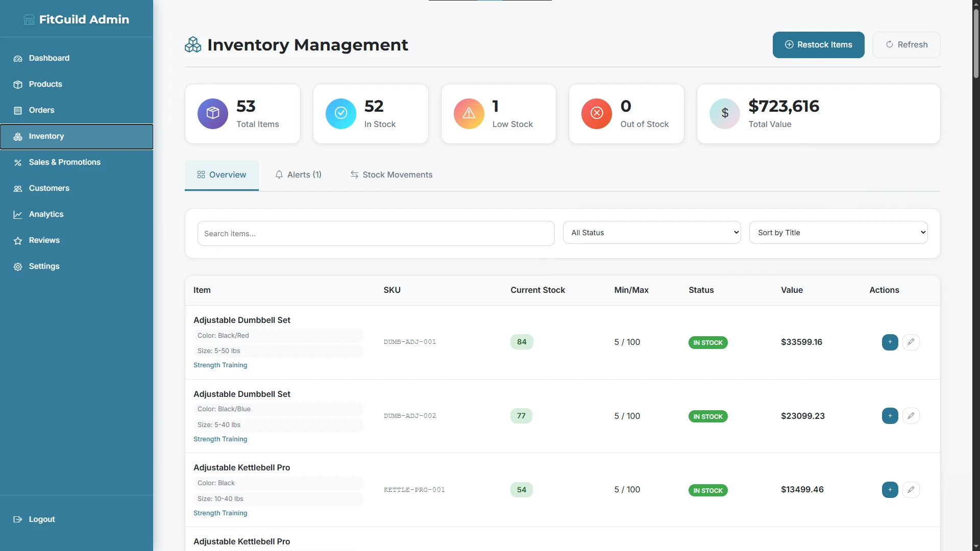The height and width of the screenshot is (551, 980).
Task: Open Sales & Promotions in the sidebar
Action: pos(77,163)
